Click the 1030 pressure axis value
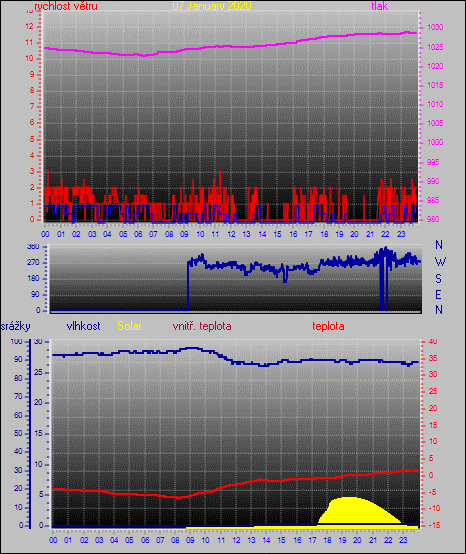This screenshot has width=466, height=554. pos(435,28)
